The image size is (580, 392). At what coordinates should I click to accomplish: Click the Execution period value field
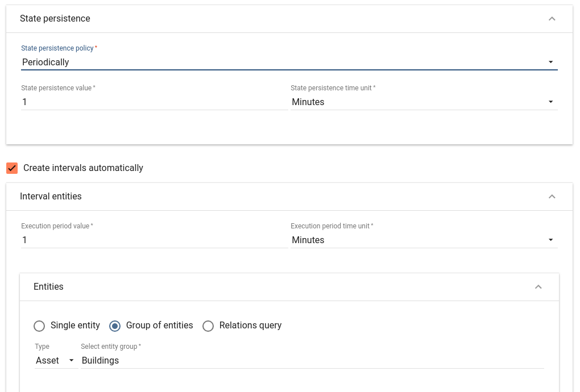coord(154,240)
